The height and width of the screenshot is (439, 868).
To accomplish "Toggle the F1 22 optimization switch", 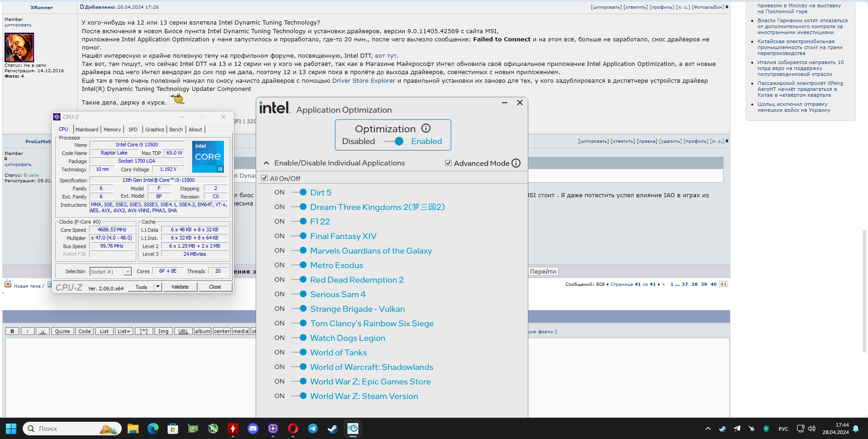I will click(299, 222).
